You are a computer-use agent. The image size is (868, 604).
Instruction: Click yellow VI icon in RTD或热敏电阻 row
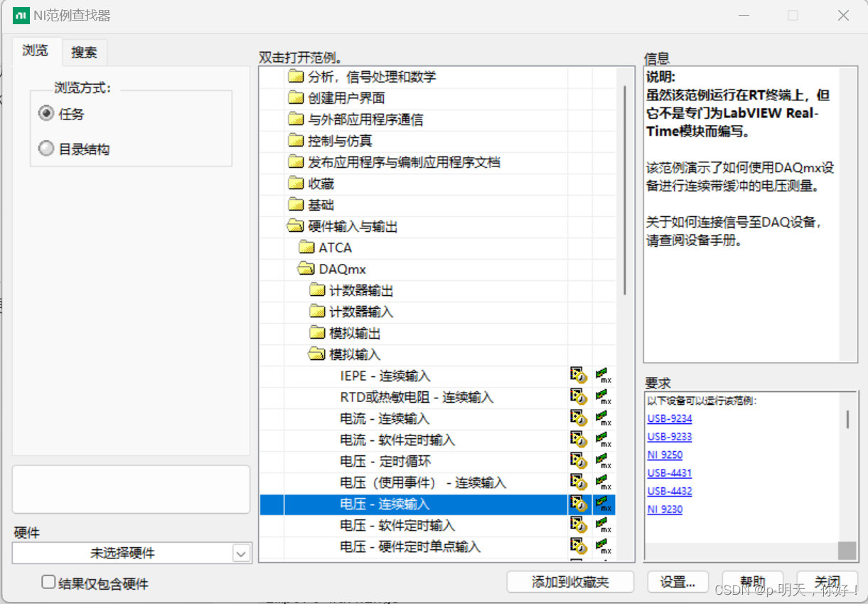pos(579,397)
